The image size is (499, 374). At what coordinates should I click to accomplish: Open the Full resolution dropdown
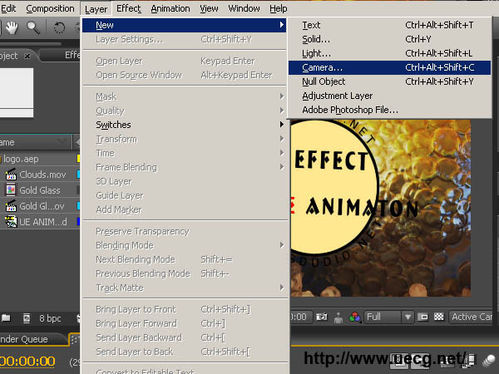[x=388, y=317]
